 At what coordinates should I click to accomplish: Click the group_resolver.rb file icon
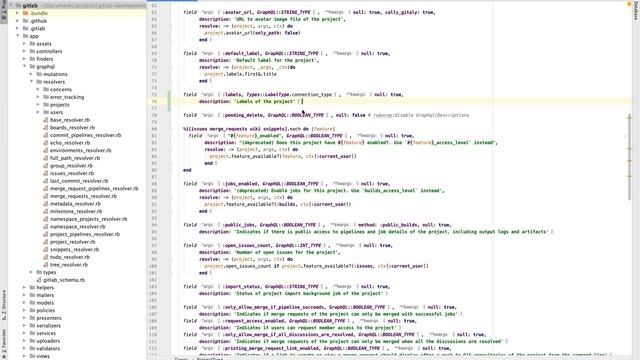tap(46, 166)
